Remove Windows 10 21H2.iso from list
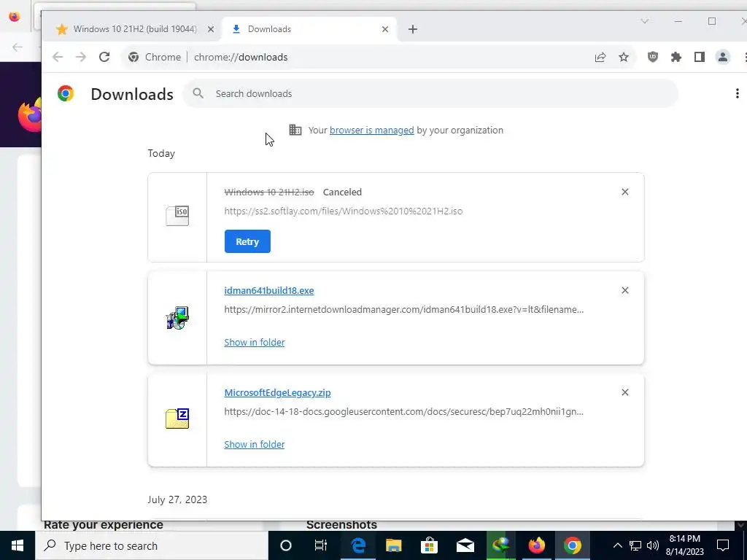Viewport: 747px width, 560px height. (625, 192)
